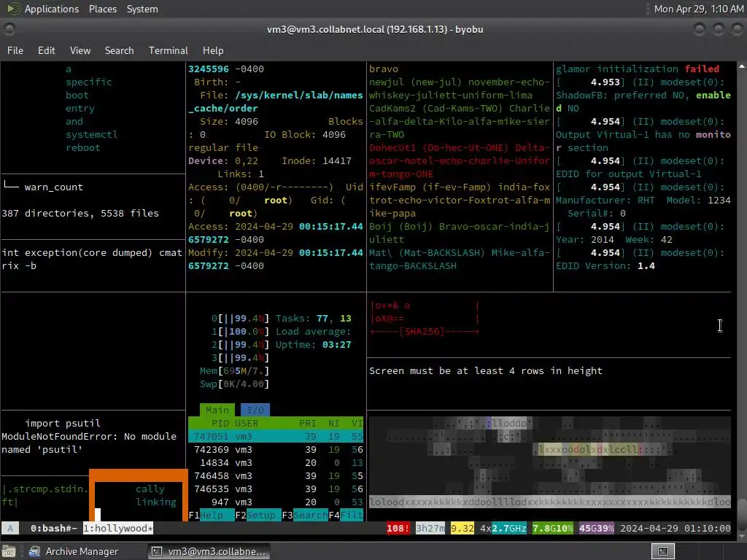The width and height of the screenshot is (747, 560).
Task: Click the Uptime: 03:27 value
Action: [314, 344]
